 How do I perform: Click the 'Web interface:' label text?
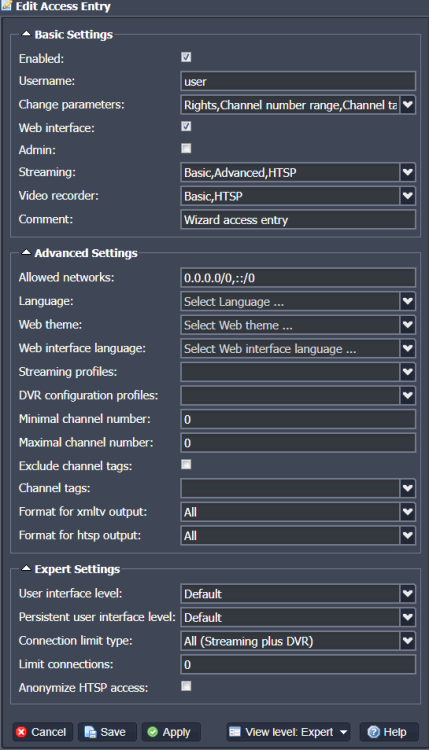56,128
